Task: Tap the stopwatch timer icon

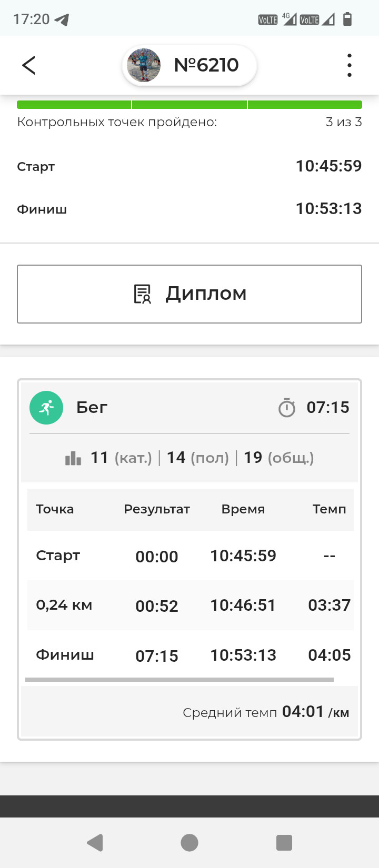Action: 287,408
